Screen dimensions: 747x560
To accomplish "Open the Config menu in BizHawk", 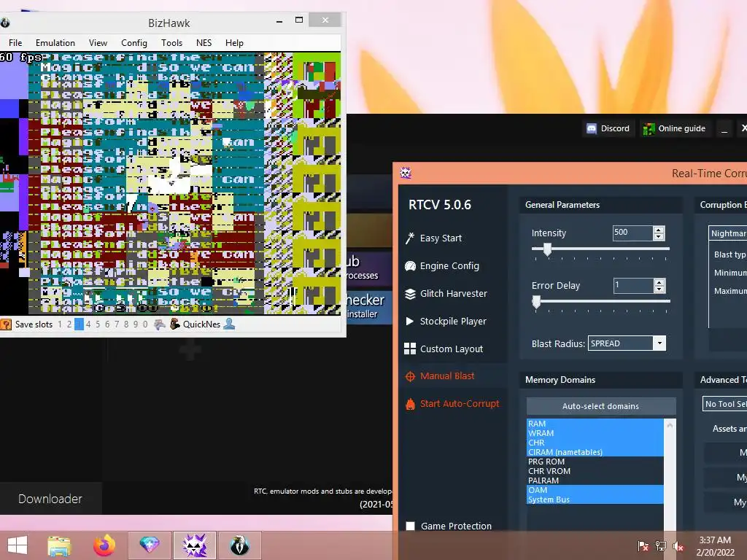I will (x=134, y=43).
